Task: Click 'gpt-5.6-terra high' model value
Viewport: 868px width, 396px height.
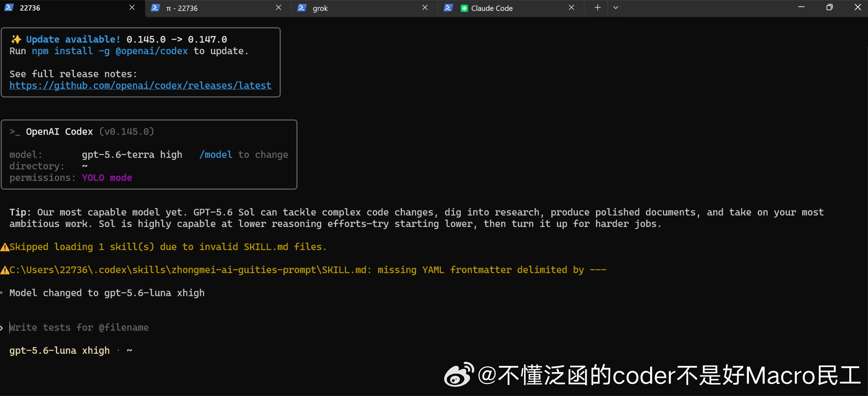Action: pyautogui.click(x=132, y=155)
